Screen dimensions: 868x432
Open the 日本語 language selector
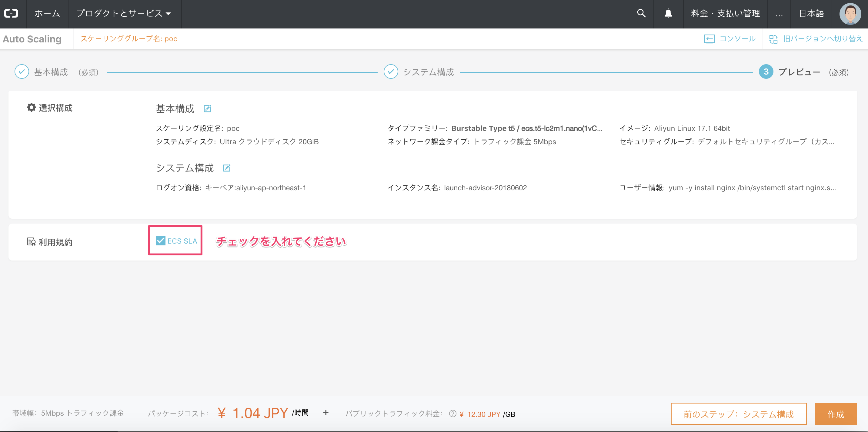pos(811,13)
